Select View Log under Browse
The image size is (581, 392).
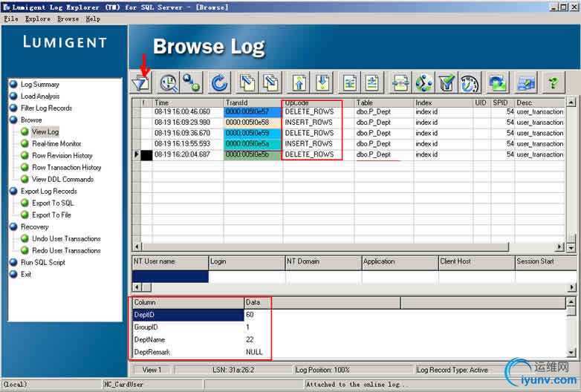tap(45, 131)
